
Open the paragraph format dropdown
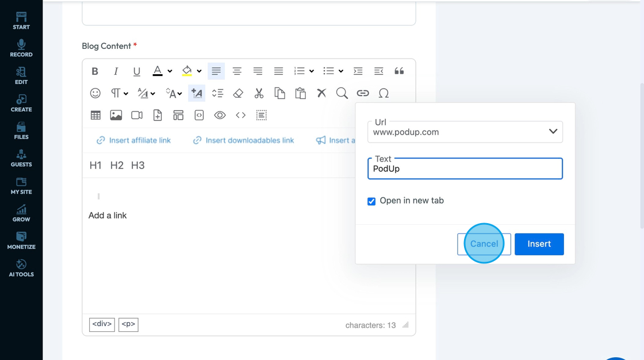pyautogui.click(x=119, y=93)
